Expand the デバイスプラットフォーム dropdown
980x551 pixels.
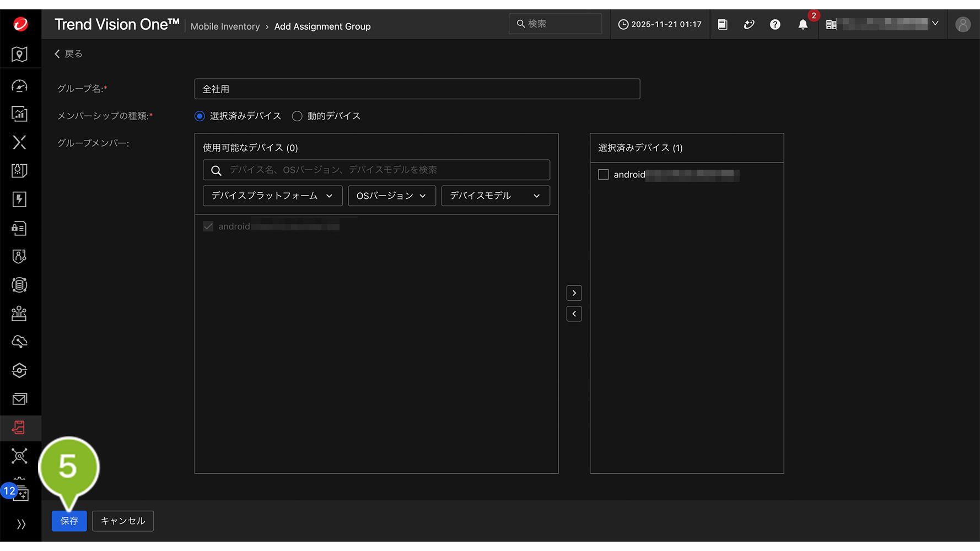[272, 196]
